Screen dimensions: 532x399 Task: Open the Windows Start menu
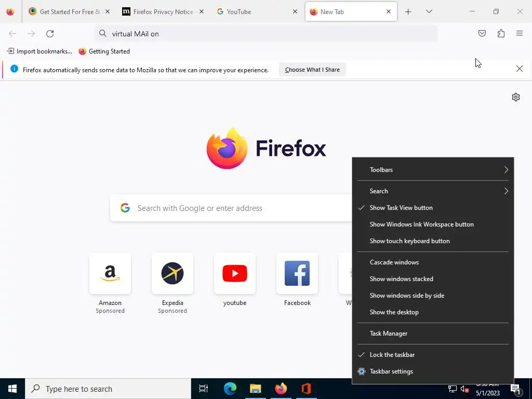[x=12, y=389]
